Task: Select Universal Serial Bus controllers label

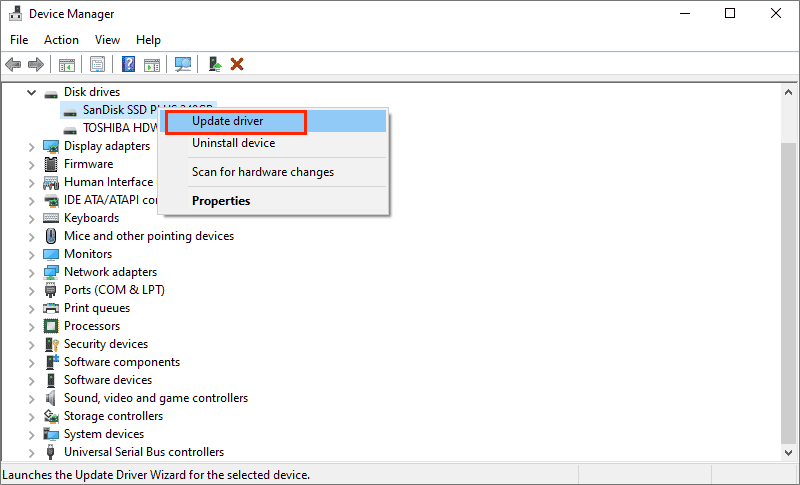Action: [x=144, y=452]
